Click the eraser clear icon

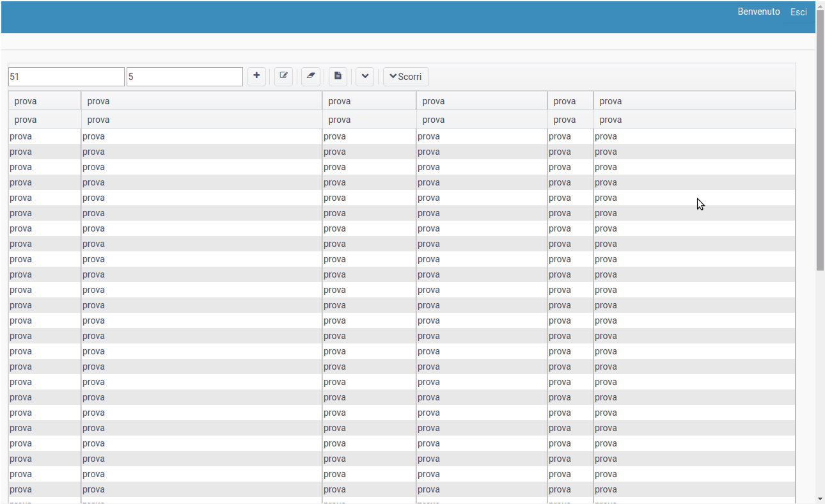click(310, 76)
